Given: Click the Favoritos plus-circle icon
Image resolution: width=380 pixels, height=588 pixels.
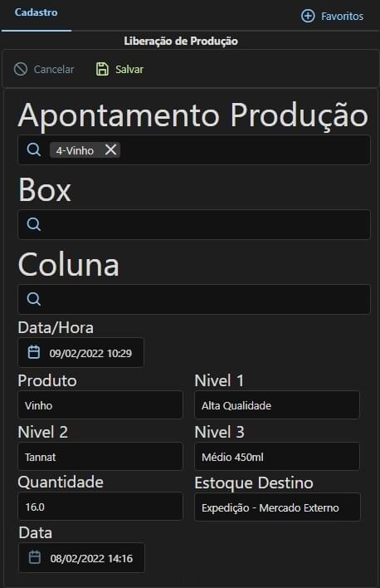Looking at the screenshot, I should pyautogui.click(x=308, y=16).
